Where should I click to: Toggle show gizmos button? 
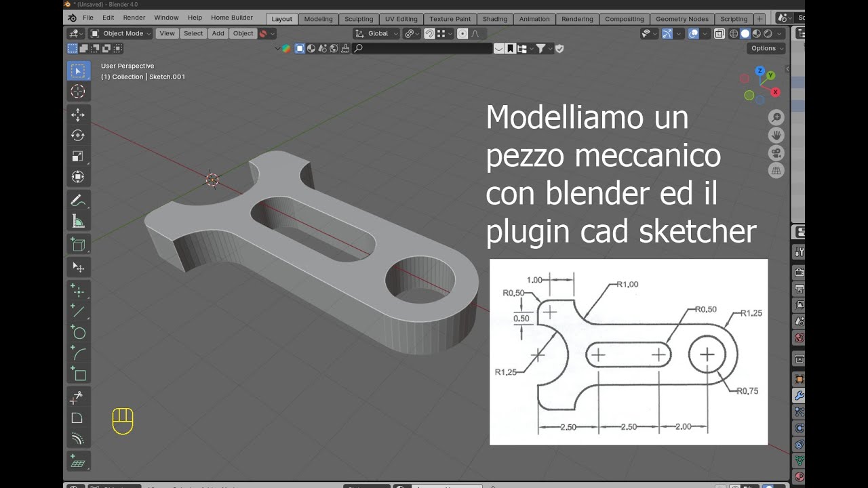coord(667,33)
